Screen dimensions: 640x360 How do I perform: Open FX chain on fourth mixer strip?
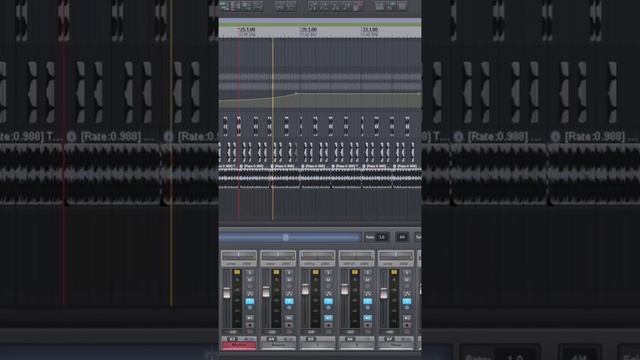coord(367,286)
